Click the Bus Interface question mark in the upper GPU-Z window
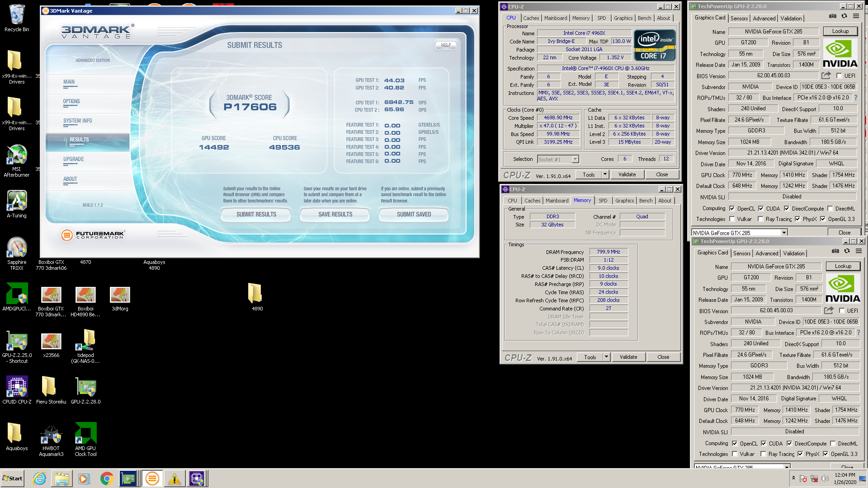The height and width of the screenshot is (488, 868). pos(855,98)
